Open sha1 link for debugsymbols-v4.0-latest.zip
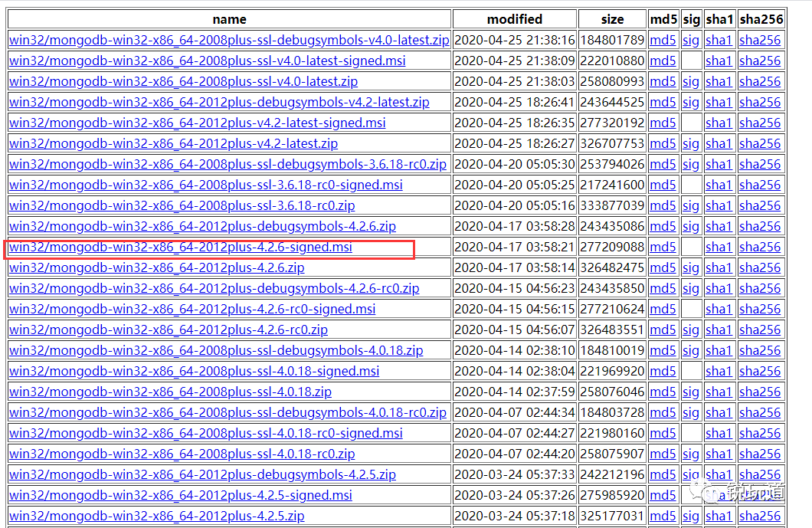This screenshot has width=812, height=528. 719,40
